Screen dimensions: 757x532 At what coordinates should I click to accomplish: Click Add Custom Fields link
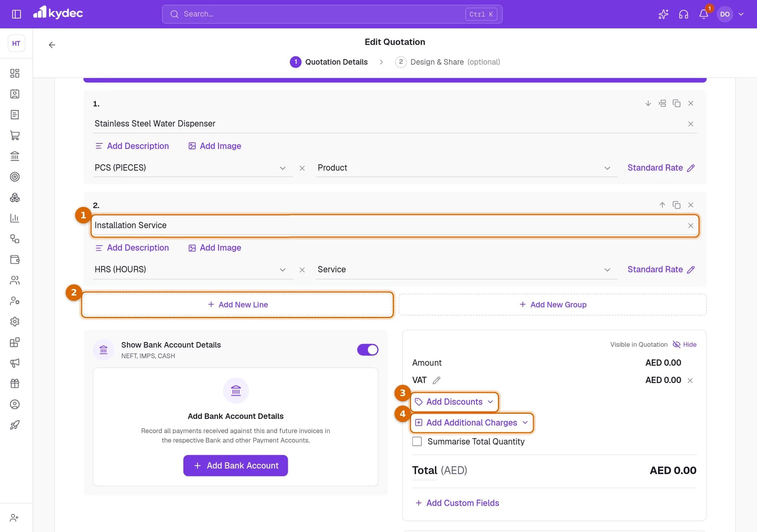[457, 503]
